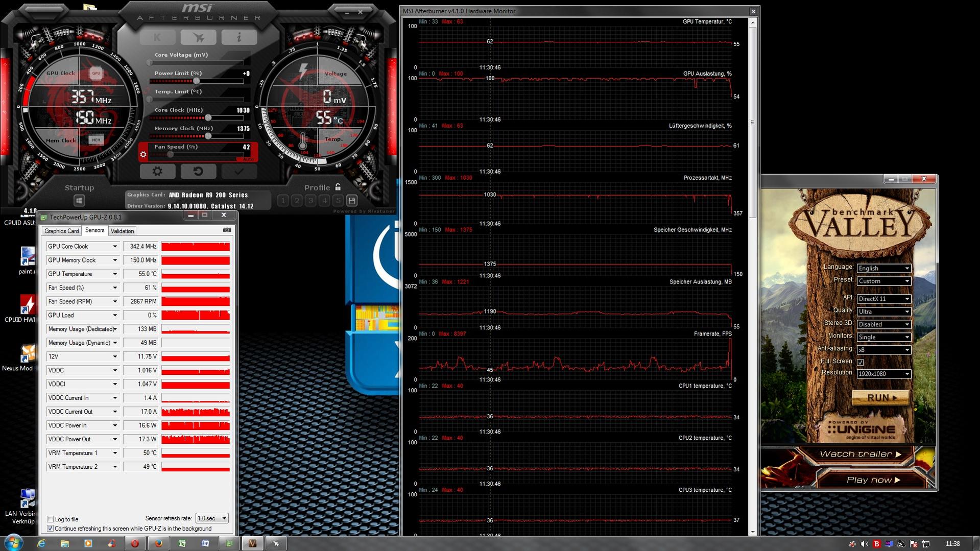Expand the GPU Load sensor dropdown
Image resolution: width=980 pixels, height=551 pixels.
115,315
